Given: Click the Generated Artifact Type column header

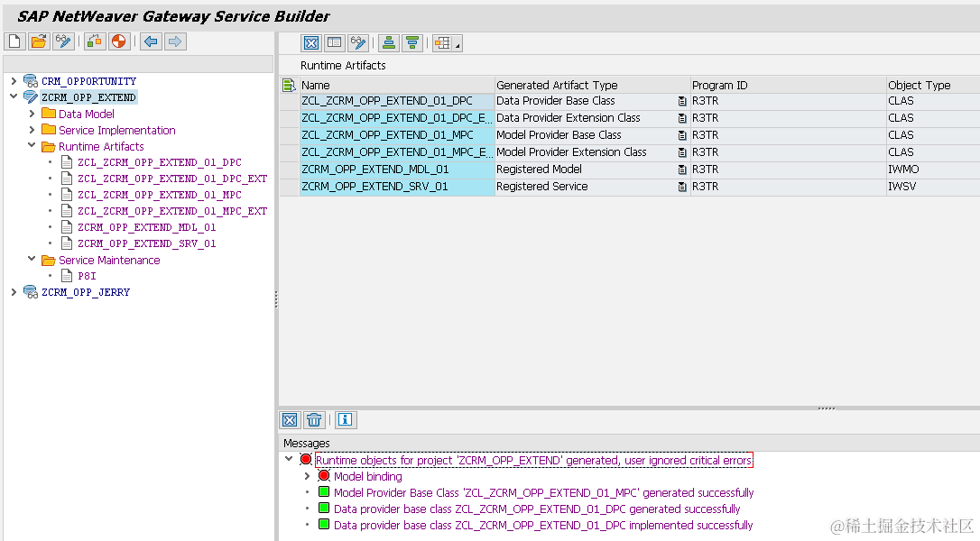Looking at the screenshot, I should point(593,85).
